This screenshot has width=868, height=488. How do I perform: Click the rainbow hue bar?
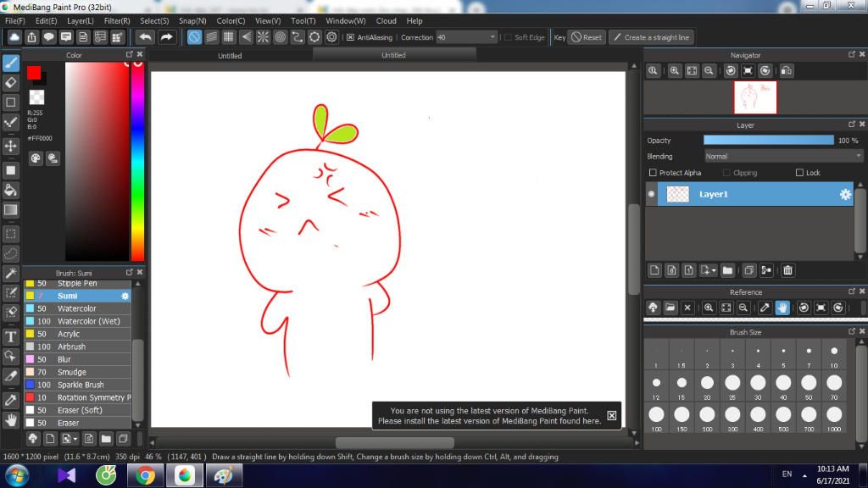pyautogui.click(x=137, y=161)
